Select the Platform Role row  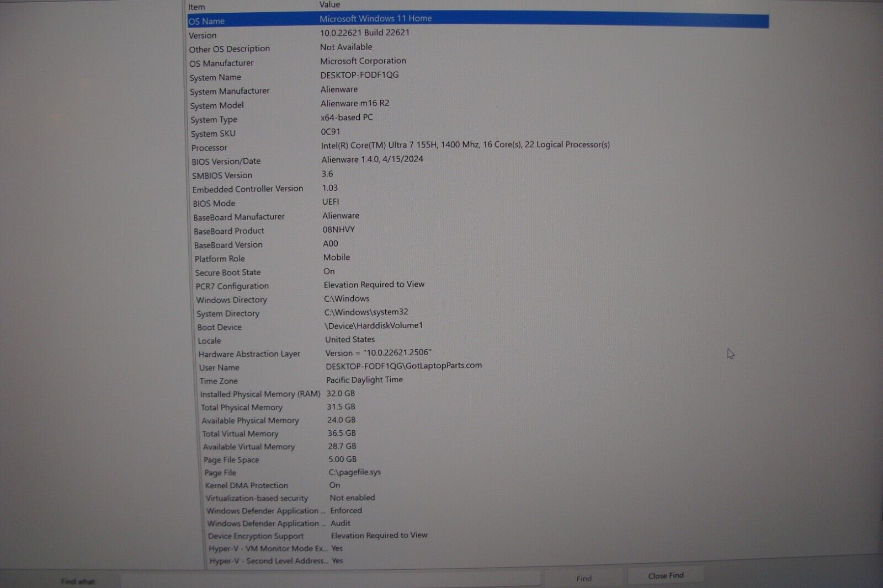478,258
